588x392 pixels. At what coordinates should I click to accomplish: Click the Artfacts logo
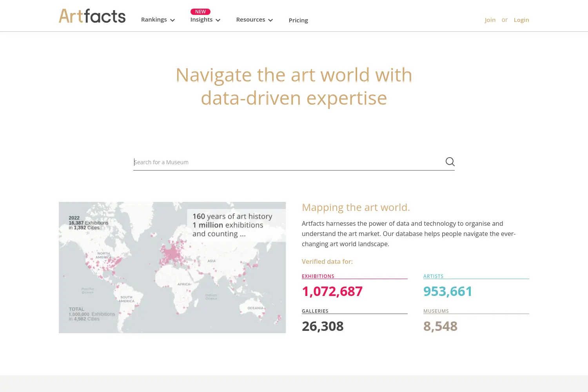(92, 16)
